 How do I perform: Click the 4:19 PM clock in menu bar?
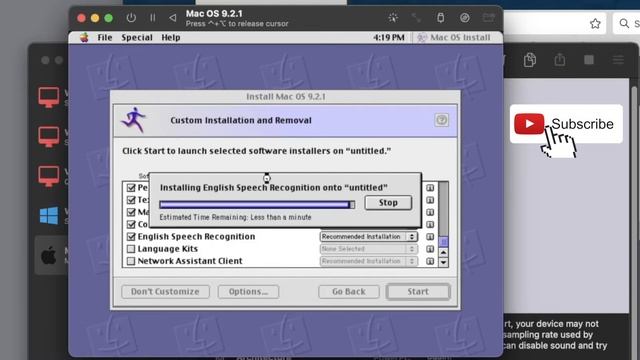[389, 38]
